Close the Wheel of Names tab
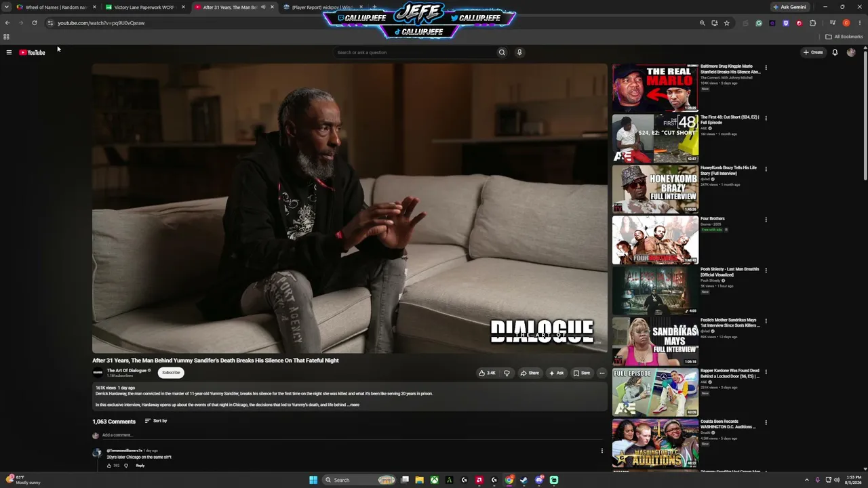 pos(94,7)
